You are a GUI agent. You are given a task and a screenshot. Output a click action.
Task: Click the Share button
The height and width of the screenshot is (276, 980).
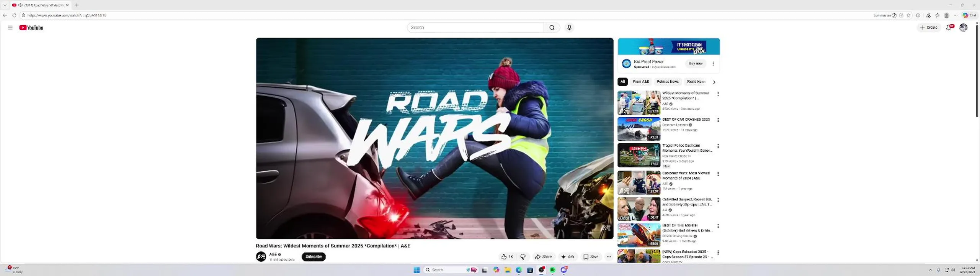(543, 257)
